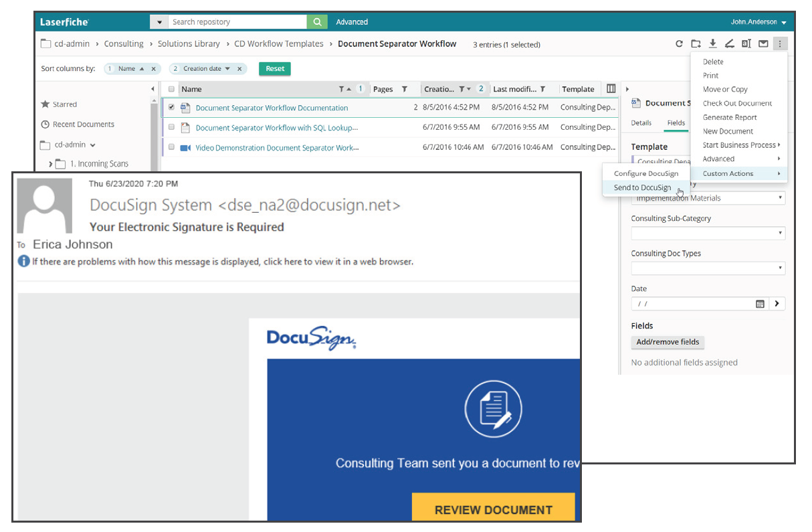
Task: Click the new folder icon in the toolbar
Action: point(696,44)
